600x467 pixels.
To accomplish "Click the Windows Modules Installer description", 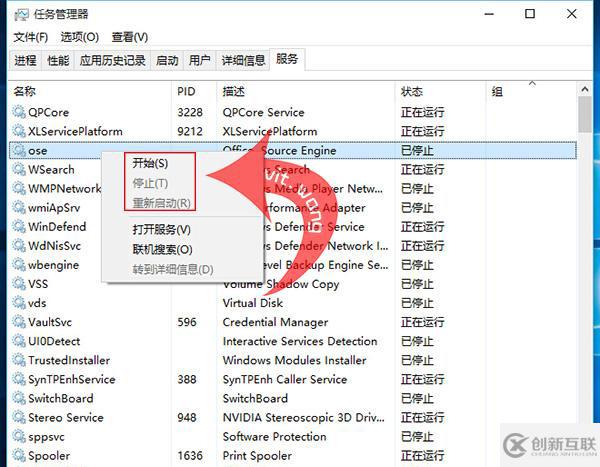I will click(294, 361).
